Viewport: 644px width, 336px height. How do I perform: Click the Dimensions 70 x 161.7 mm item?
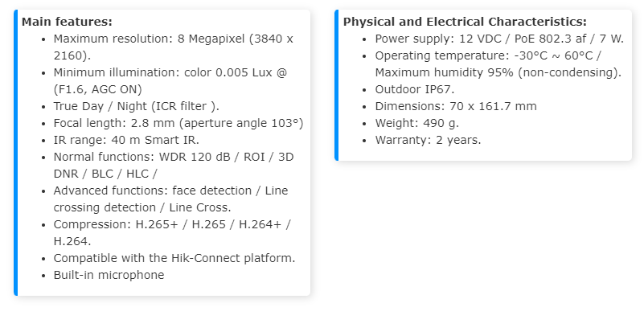pos(455,106)
